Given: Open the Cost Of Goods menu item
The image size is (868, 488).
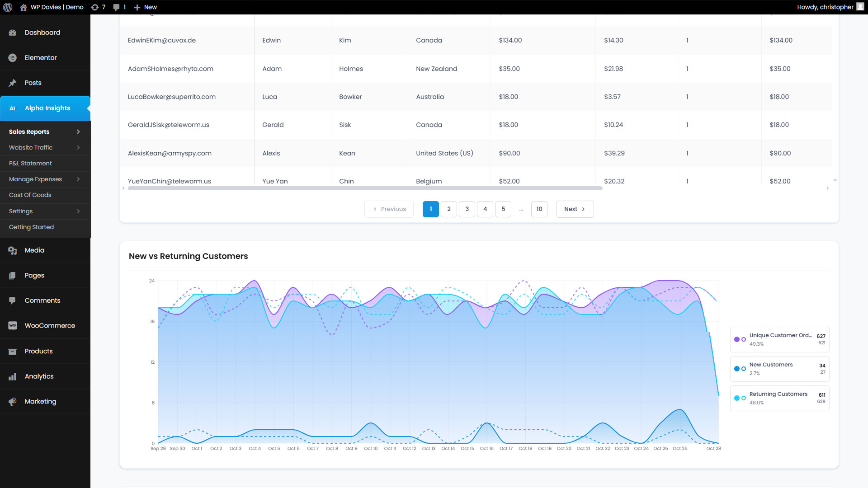Looking at the screenshot, I should (30, 195).
